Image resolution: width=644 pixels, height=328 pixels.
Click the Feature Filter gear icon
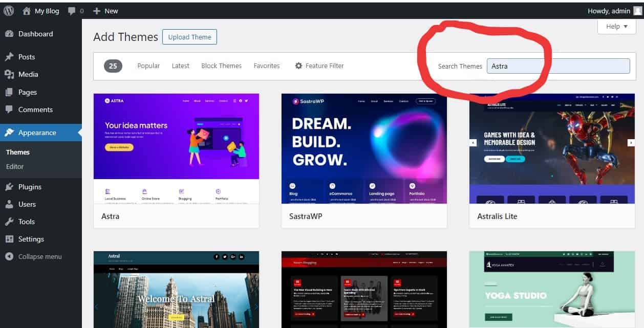point(299,65)
